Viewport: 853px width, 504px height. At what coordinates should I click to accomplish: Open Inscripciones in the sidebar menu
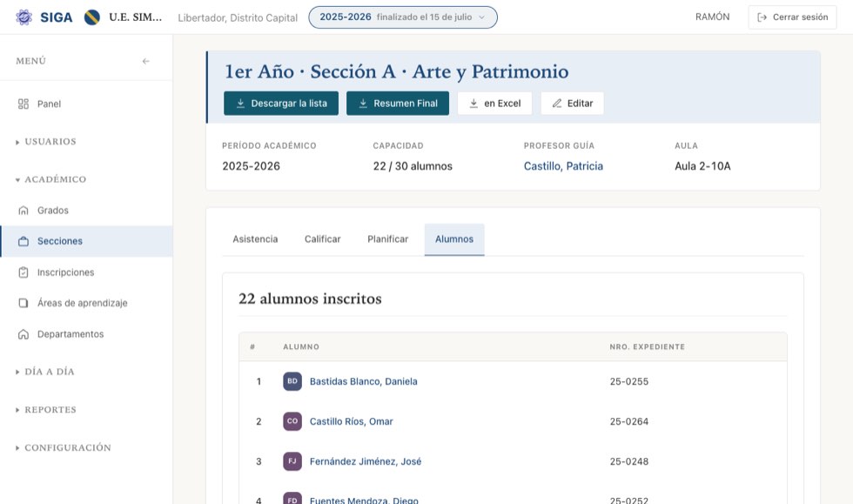(x=86, y=272)
